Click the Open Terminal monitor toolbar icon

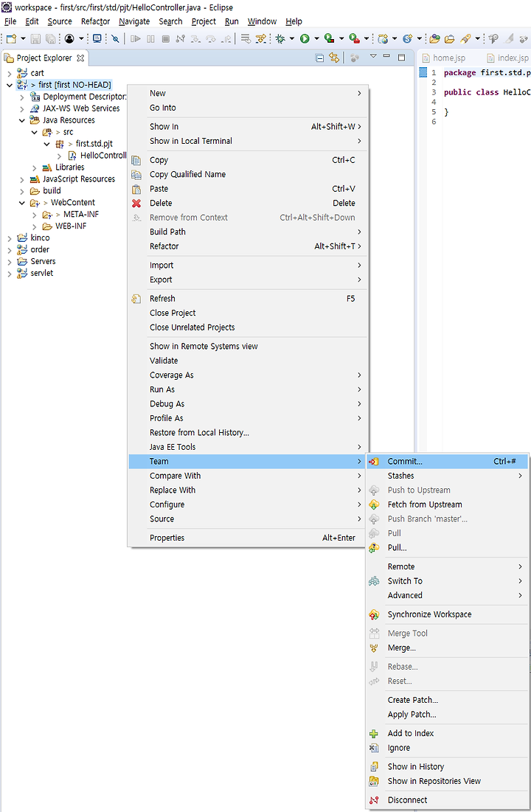tap(97, 39)
